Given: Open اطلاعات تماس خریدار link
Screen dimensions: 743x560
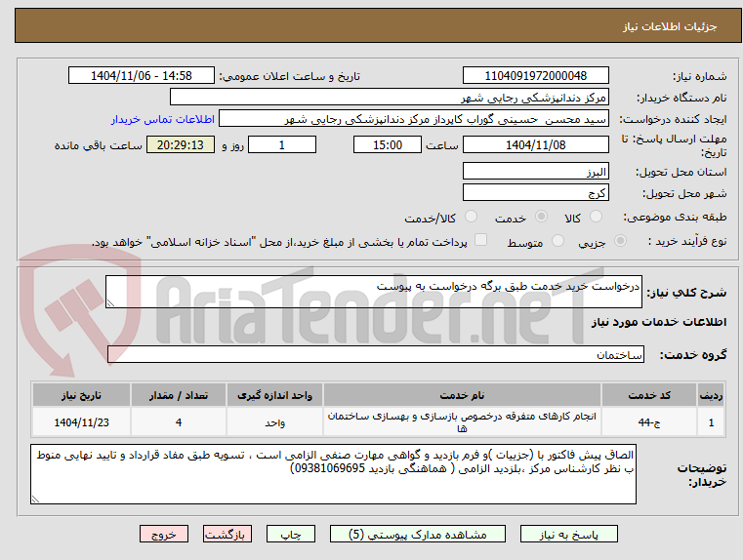Looking at the screenshot, I should [x=163, y=119].
